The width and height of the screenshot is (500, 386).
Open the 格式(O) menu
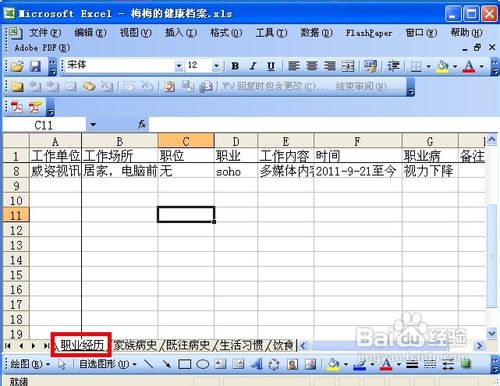[x=226, y=33]
